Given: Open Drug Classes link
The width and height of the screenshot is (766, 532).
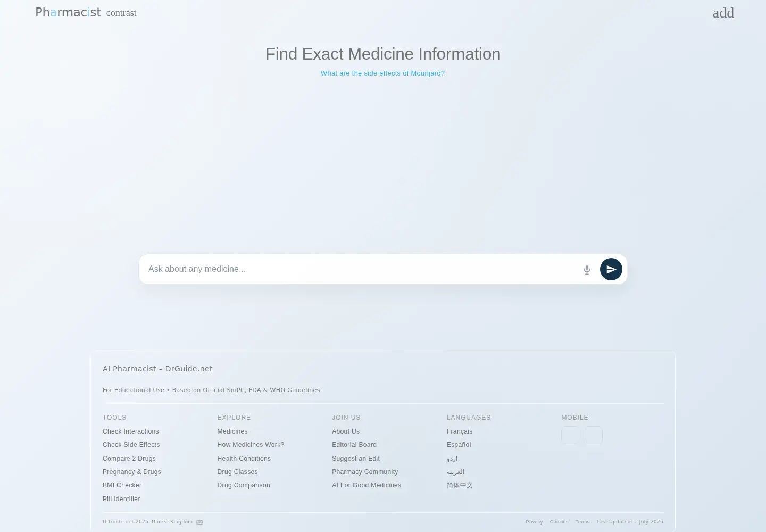Looking at the screenshot, I should [x=237, y=472].
